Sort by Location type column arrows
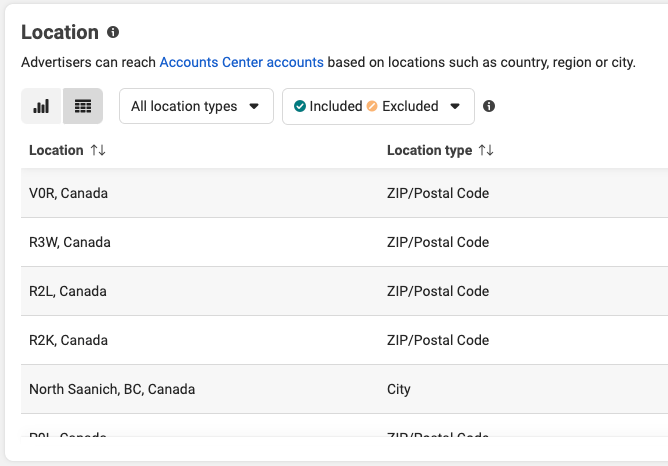This screenshot has height=466, width=668. (x=486, y=150)
